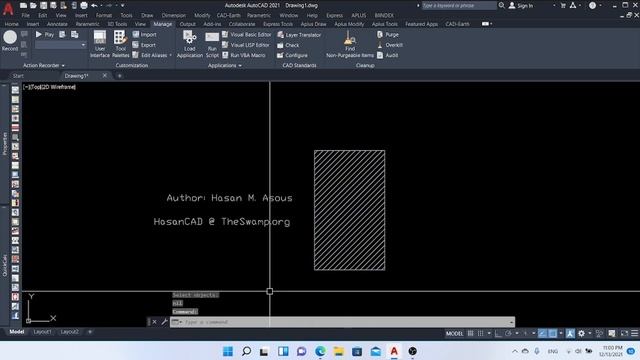Viewport: 640px width, 360px height.
Task: Open the User Interface customization icon
Action: click(x=100, y=44)
